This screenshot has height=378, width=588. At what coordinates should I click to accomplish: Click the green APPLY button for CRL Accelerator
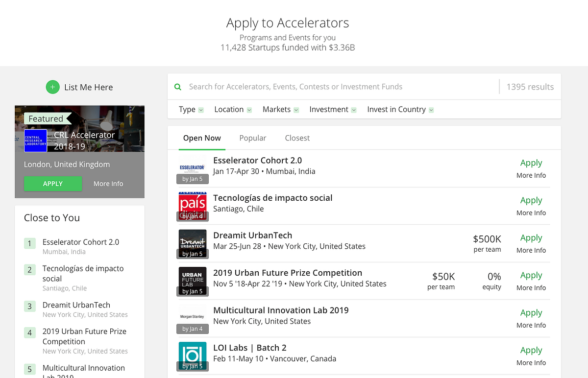53,184
